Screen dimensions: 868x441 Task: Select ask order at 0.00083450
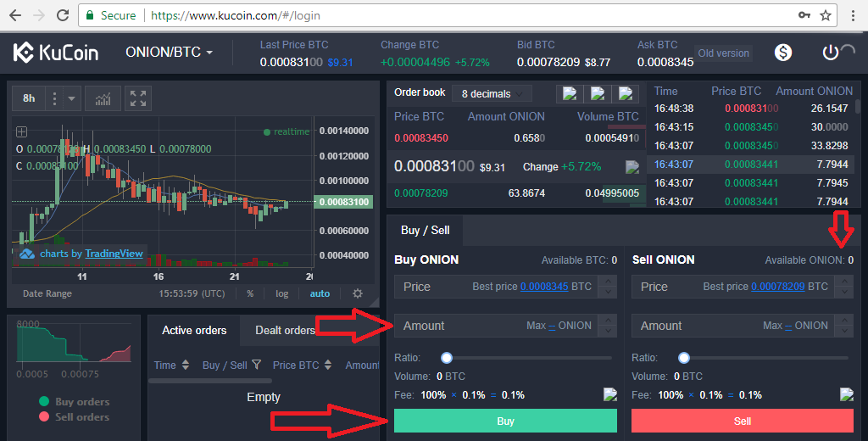(x=517, y=138)
